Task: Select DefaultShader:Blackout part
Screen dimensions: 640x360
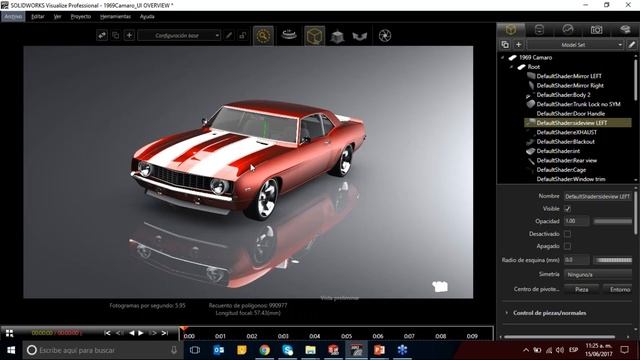Action: [x=565, y=142]
